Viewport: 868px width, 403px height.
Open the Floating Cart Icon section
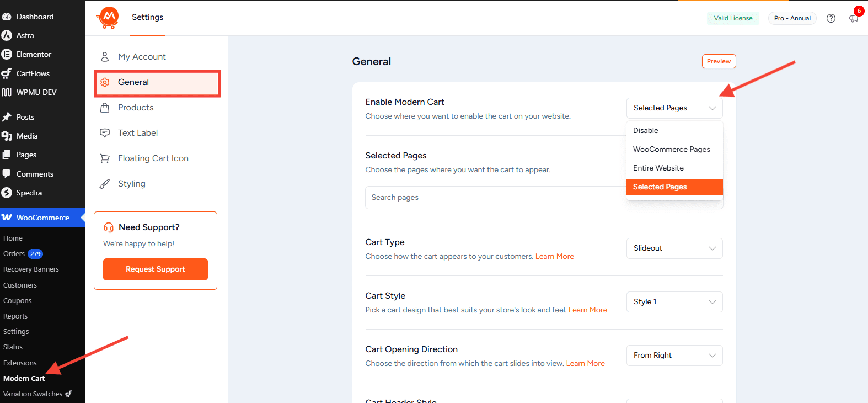pos(157,158)
